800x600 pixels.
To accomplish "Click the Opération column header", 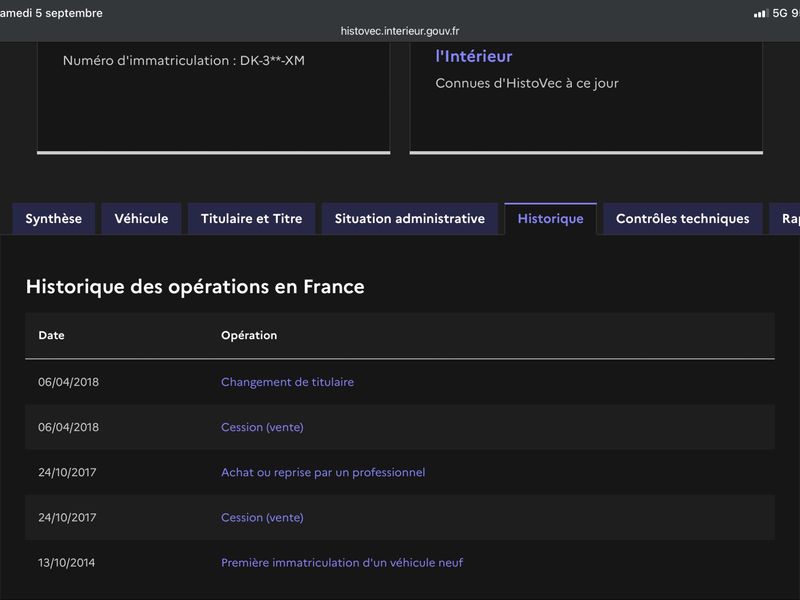I will (x=249, y=335).
